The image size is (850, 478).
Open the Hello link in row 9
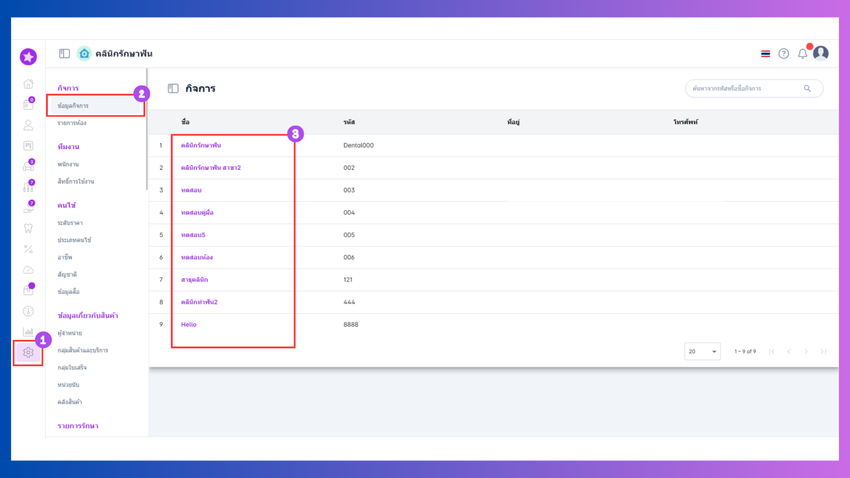tap(189, 325)
